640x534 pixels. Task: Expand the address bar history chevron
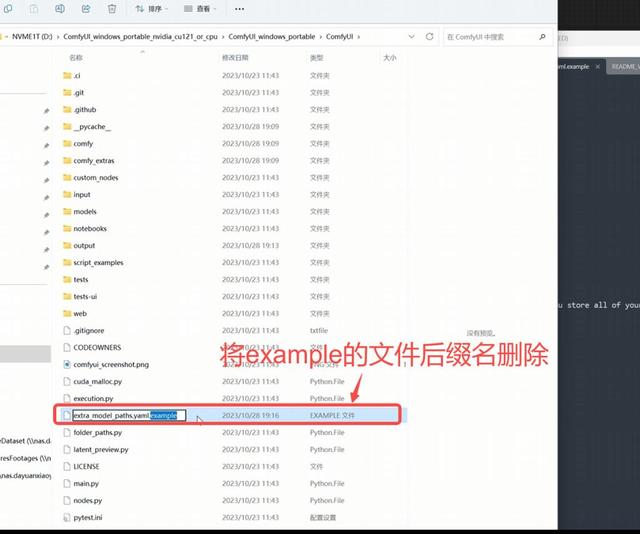tap(411, 36)
